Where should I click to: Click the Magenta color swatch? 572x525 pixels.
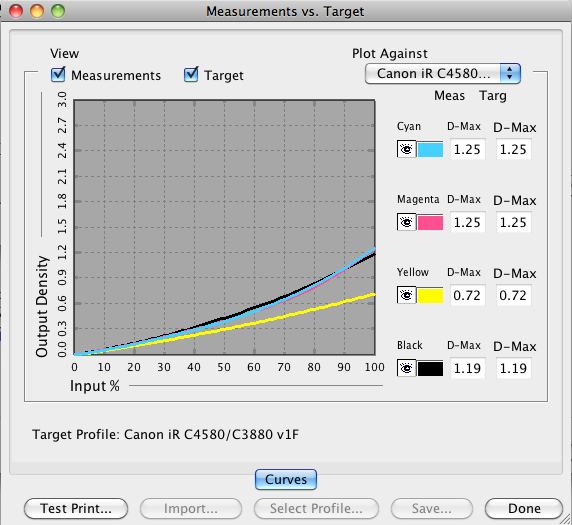coord(430,223)
